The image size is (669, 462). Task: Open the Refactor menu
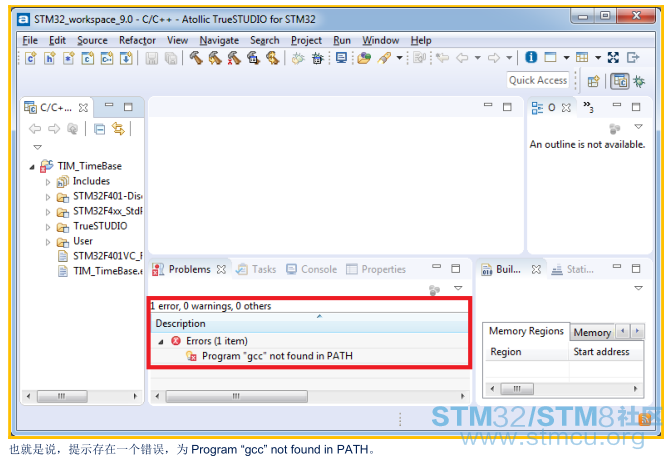coord(137,41)
